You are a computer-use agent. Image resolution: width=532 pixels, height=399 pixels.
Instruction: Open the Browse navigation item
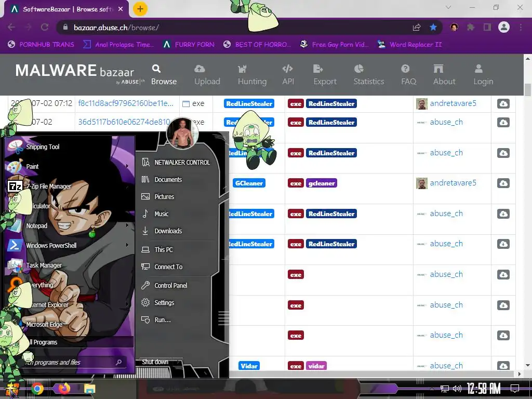[x=164, y=75]
